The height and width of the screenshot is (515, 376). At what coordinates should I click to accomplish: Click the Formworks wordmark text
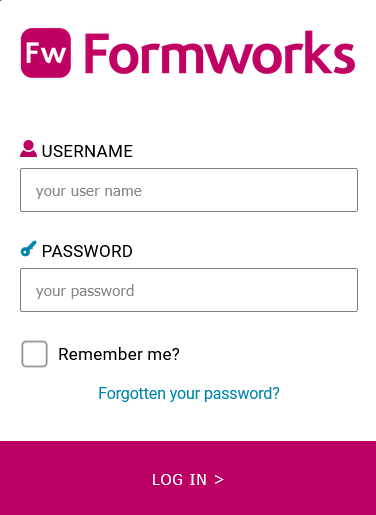(220, 53)
